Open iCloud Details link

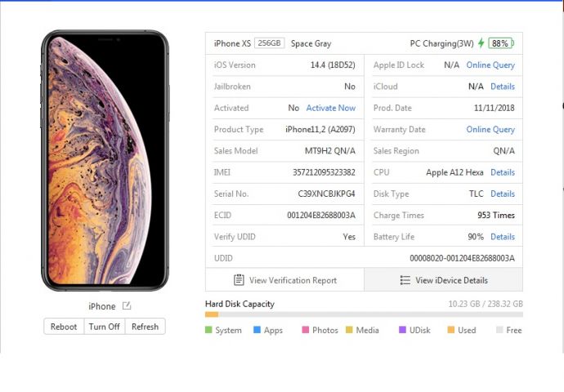point(503,87)
